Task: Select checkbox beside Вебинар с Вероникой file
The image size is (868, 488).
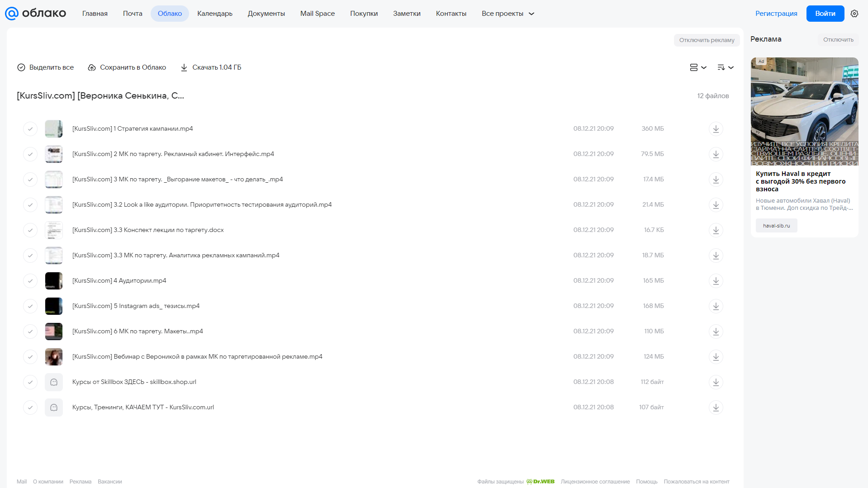Action: point(30,357)
